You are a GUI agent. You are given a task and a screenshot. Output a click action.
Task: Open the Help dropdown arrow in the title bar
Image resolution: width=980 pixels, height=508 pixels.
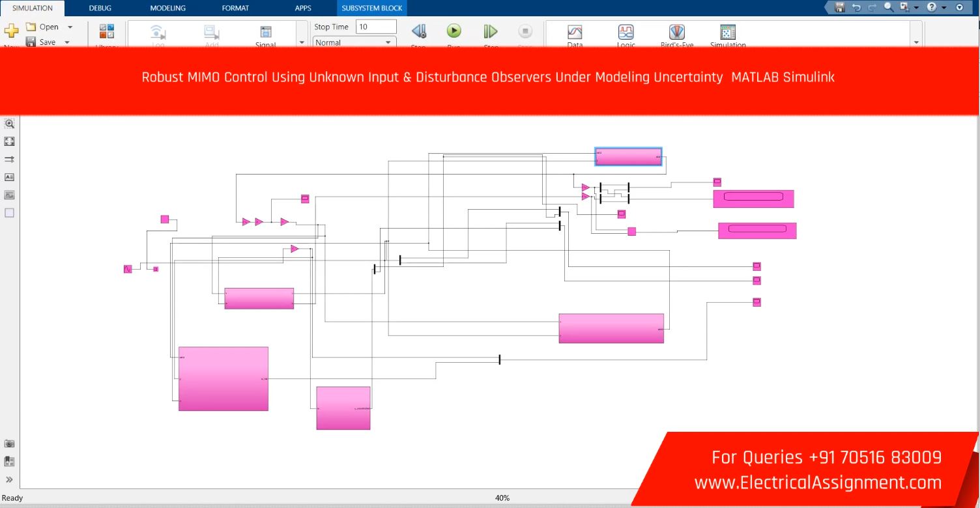point(944,8)
